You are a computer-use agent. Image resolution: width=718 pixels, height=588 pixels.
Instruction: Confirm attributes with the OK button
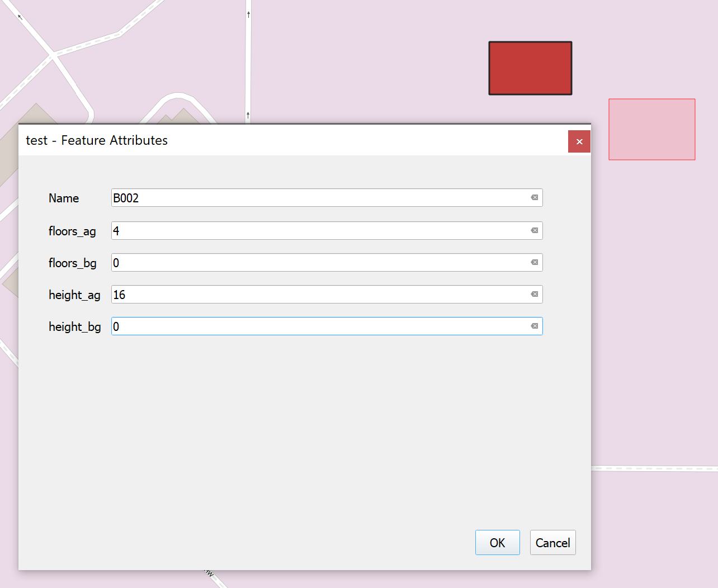[x=497, y=542]
